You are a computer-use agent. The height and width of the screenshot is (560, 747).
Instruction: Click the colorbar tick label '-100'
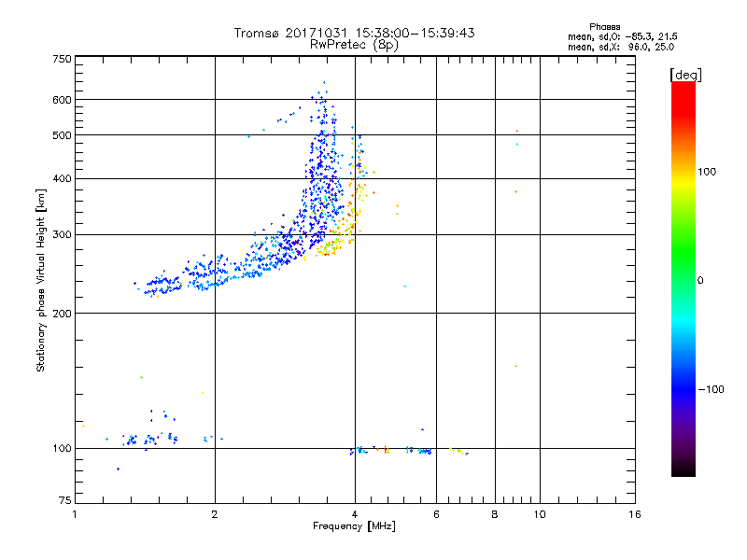click(x=711, y=389)
